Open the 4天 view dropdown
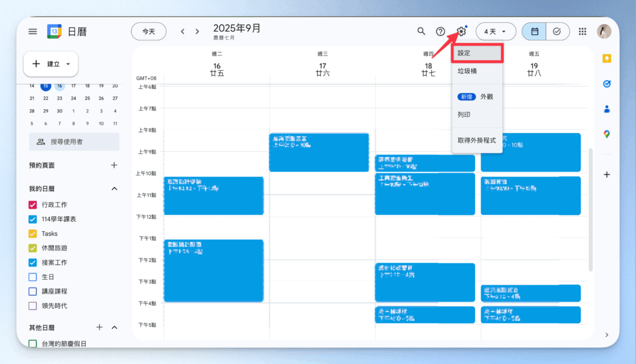636x364 pixels. (x=496, y=32)
